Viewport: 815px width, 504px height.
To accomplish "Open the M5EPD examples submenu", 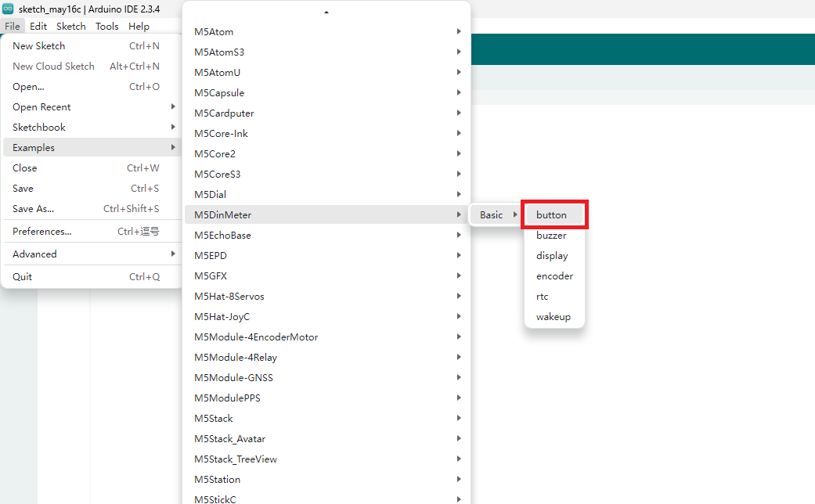I will point(326,255).
